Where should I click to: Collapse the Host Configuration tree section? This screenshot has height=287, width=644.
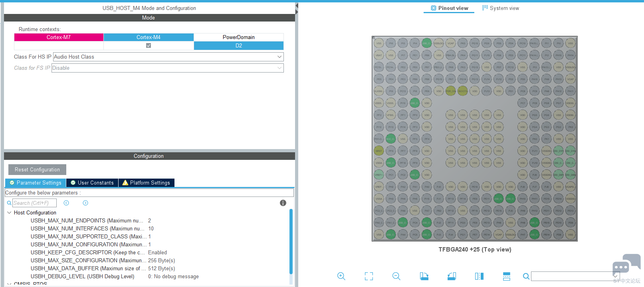tap(9, 213)
